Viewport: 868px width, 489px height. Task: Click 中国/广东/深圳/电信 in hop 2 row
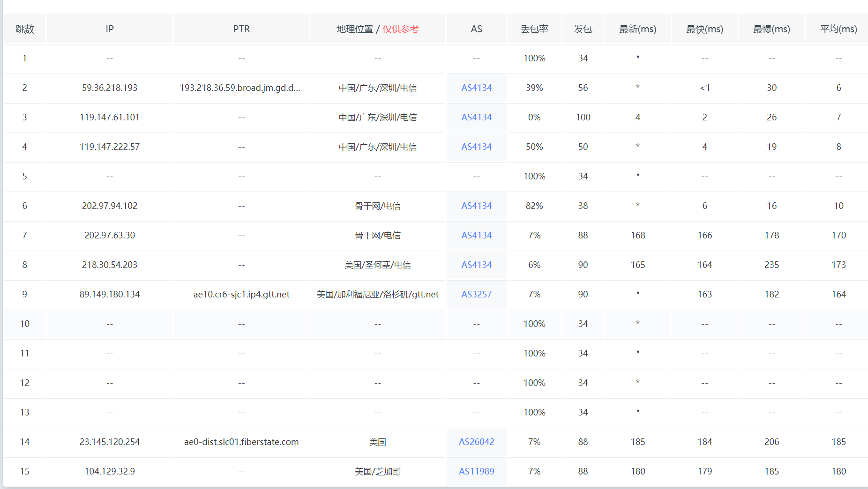click(378, 88)
